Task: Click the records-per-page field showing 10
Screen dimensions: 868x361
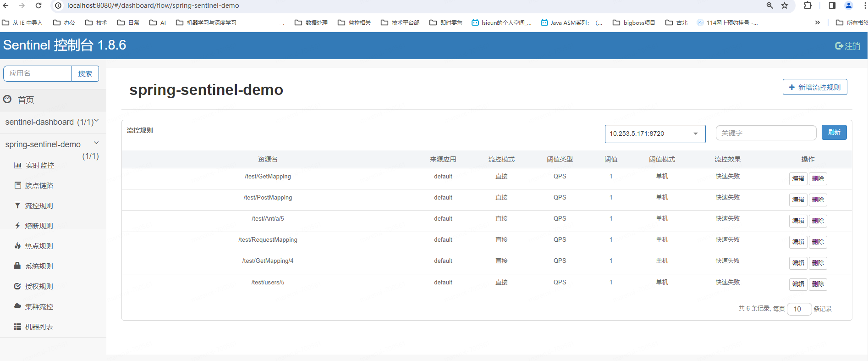Action: click(x=799, y=309)
